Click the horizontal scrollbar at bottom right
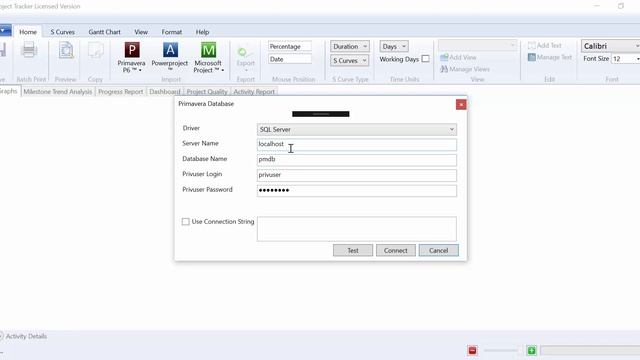The image size is (640, 360). point(590,350)
